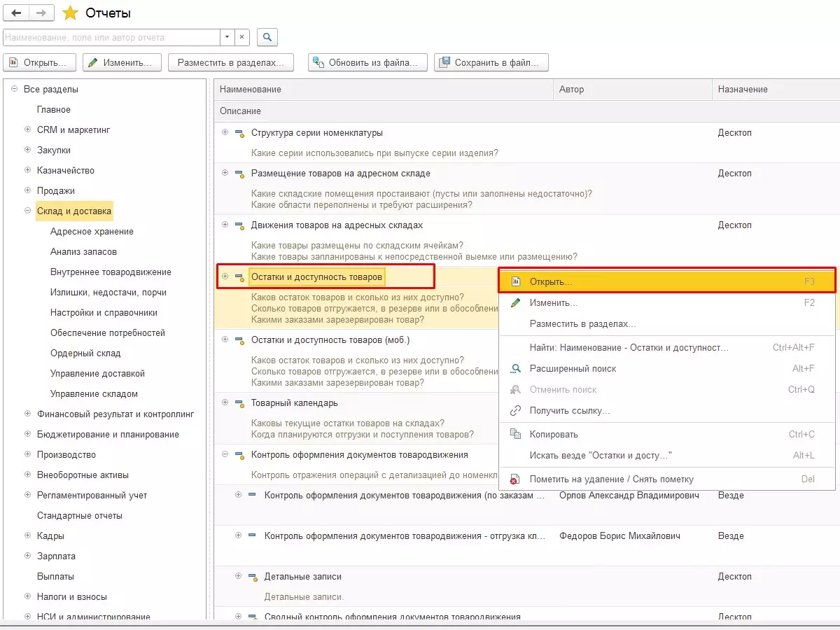Expand the Структура серии номенклатуры report row
Screen dimensions: 840x630
[x=225, y=132]
